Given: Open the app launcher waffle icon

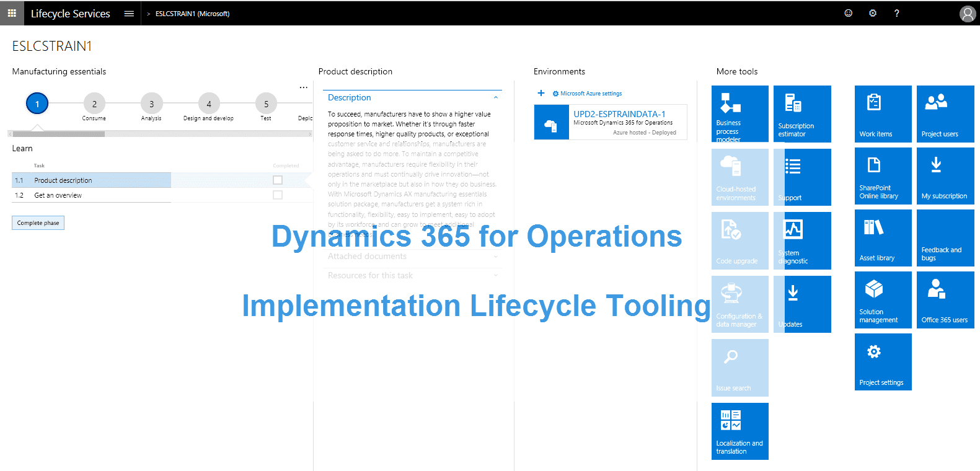Looking at the screenshot, I should (12, 13).
